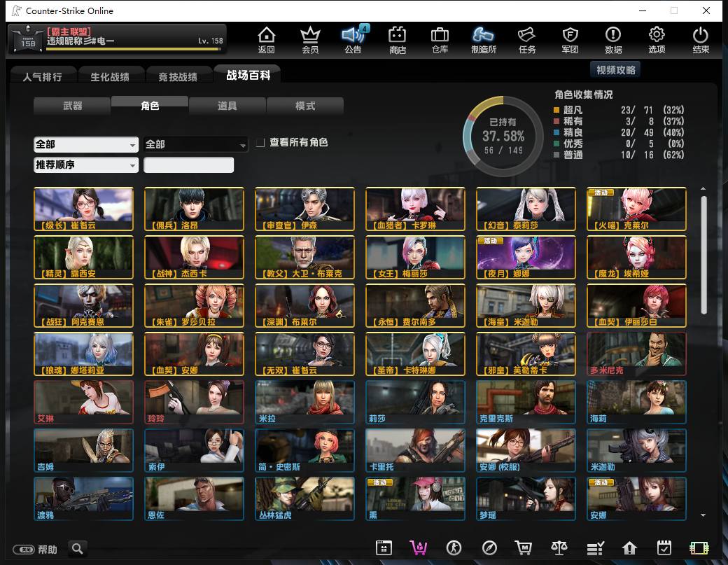
Task: Click the scroll down arrow of character list
Action: pos(703,515)
